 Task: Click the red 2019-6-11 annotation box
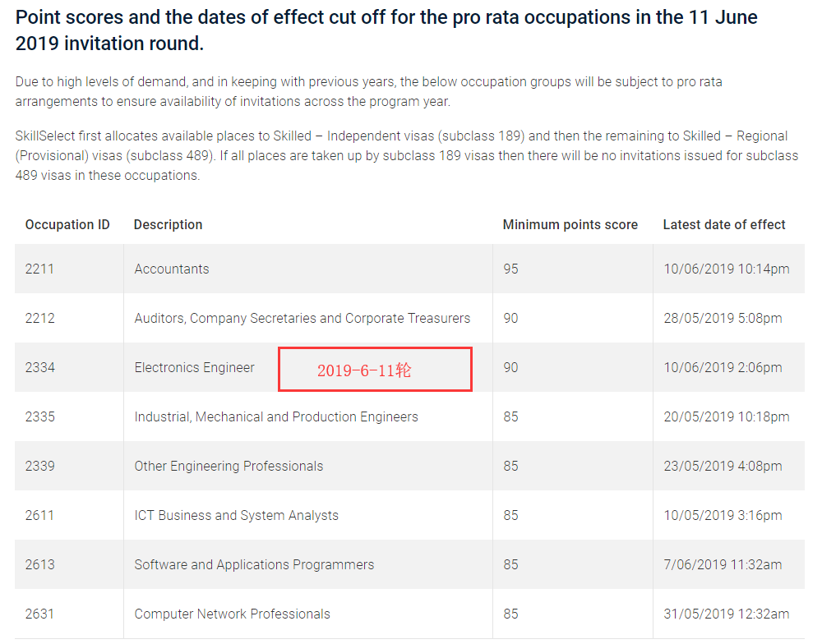click(375, 370)
